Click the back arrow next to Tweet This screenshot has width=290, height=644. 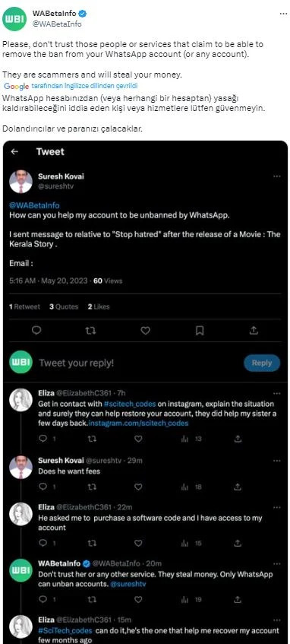pyautogui.click(x=14, y=151)
